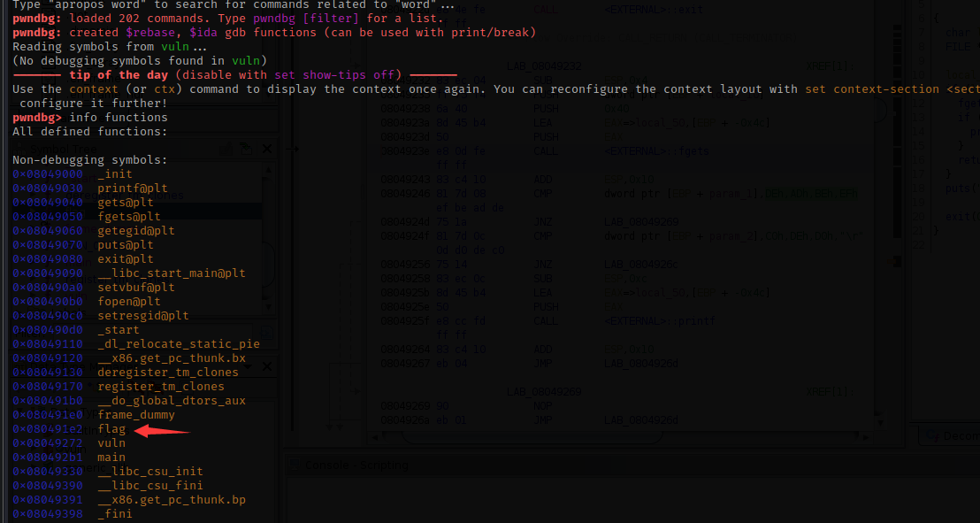This screenshot has width=980, height=523.
Task: Click the 'tip of the day' heading
Action: coord(119,75)
